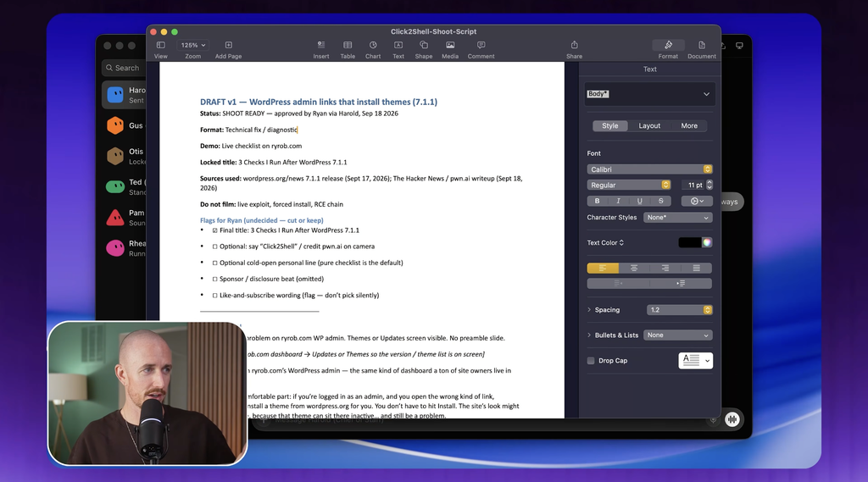Click the 11 pt font size stepper
Viewport: 868px width, 482px height.
pyautogui.click(x=709, y=185)
